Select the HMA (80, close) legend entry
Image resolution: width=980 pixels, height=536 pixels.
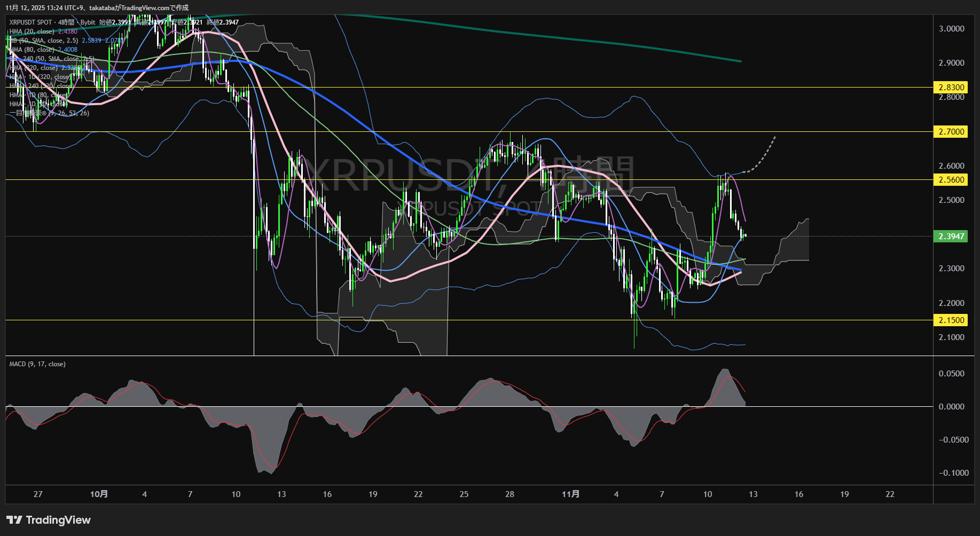32,50
